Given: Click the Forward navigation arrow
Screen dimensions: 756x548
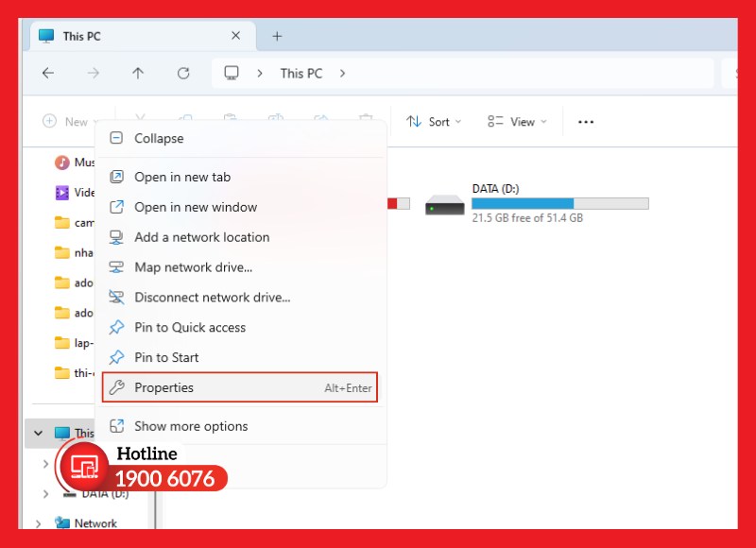Looking at the screenshot, I should tap(93, 74).
